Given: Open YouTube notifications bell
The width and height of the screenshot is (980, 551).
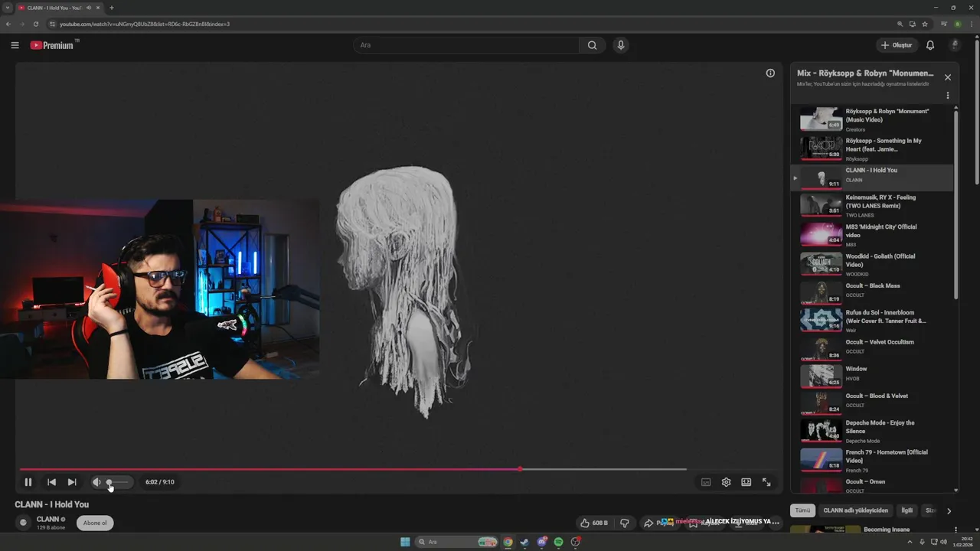Looking at the screenshot, I should tap(930, 45).
